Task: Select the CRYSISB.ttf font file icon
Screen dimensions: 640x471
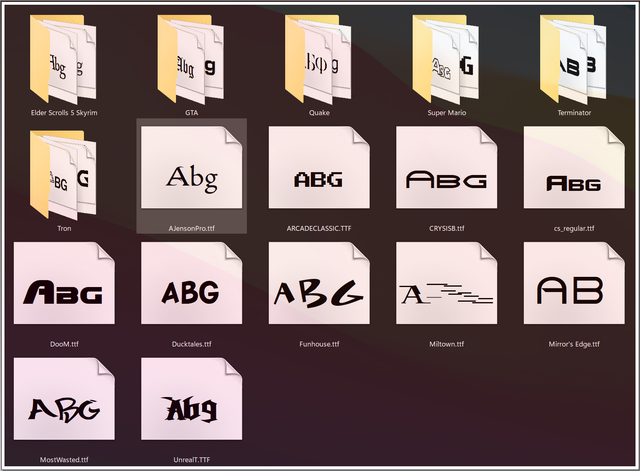Action: pos(447,167)
